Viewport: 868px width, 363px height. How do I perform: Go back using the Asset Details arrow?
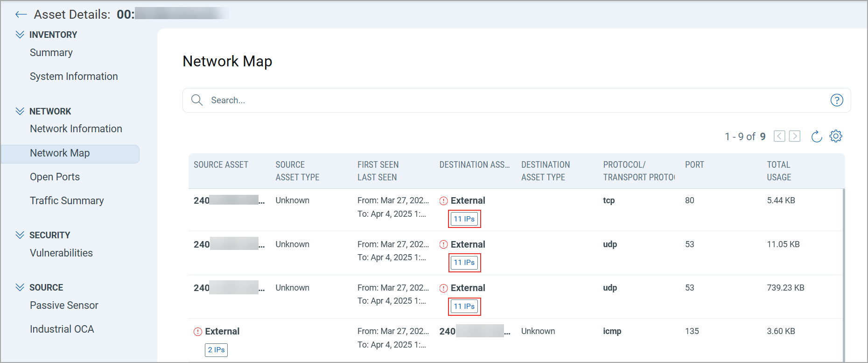tap(21, 14)
